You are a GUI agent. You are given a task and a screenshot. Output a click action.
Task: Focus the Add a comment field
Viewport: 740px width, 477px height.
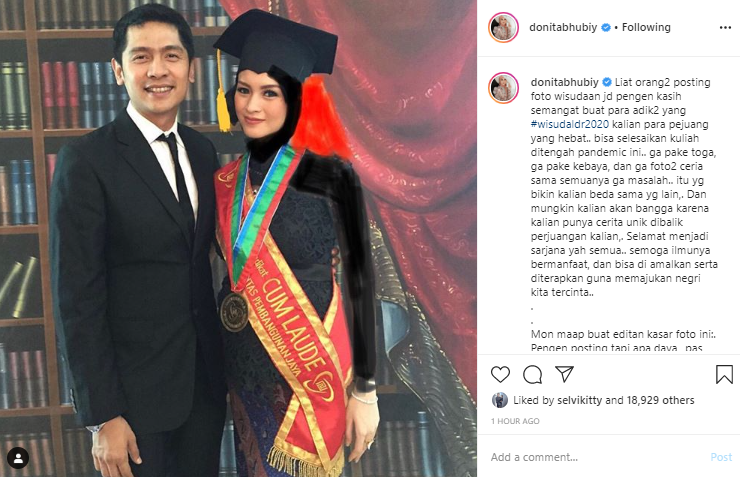point(597,457)
